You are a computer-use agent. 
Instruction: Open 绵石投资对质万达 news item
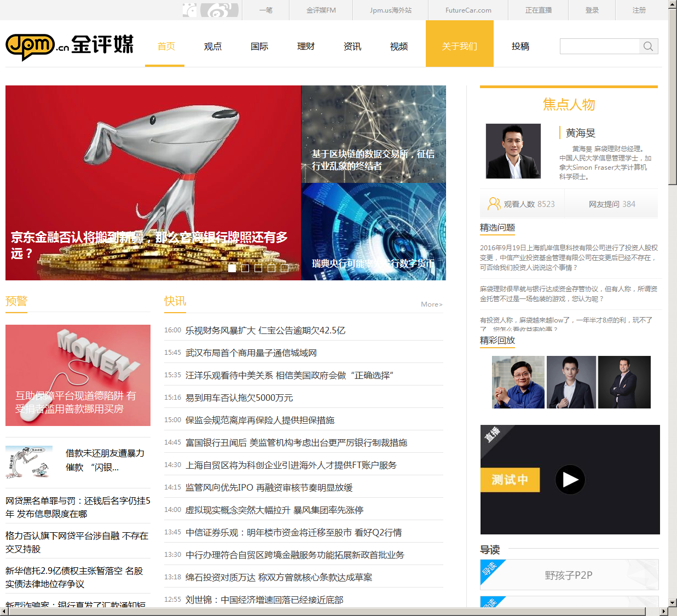coord(279,577)
